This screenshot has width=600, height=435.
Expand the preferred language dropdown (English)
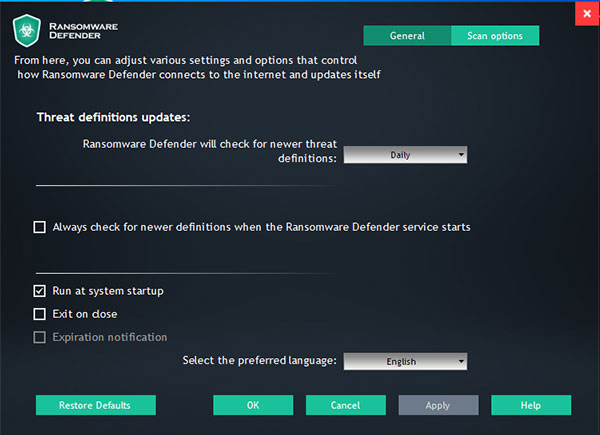coord(405,361)
